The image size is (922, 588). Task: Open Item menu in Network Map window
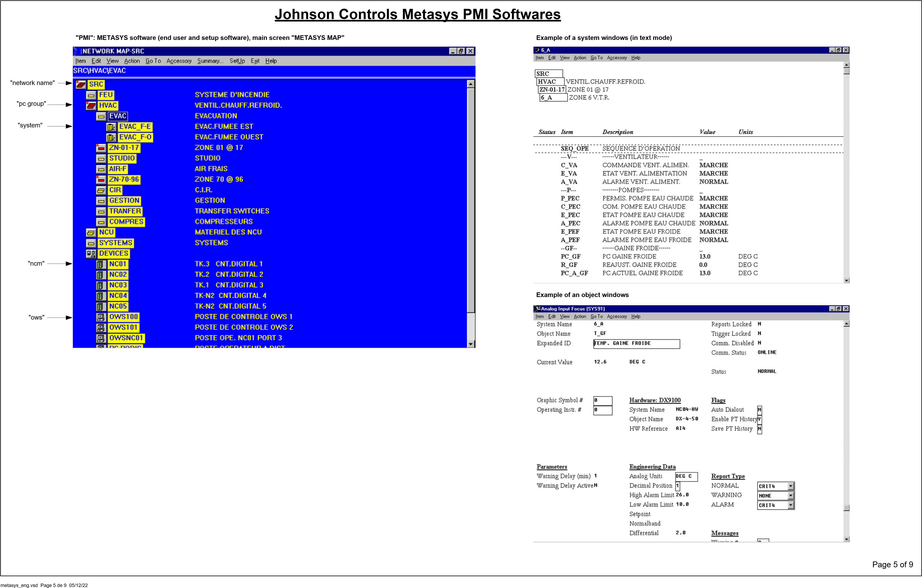[80, 61]
